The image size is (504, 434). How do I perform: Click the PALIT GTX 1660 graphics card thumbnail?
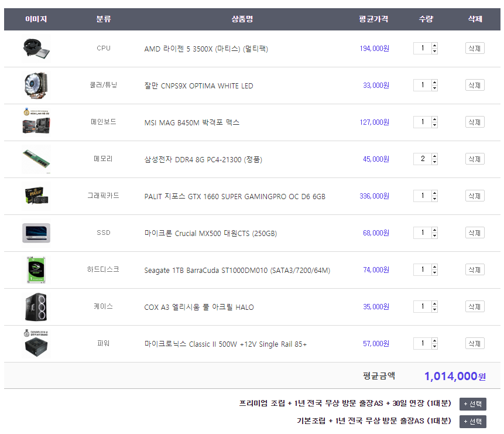tap(36, 196)
